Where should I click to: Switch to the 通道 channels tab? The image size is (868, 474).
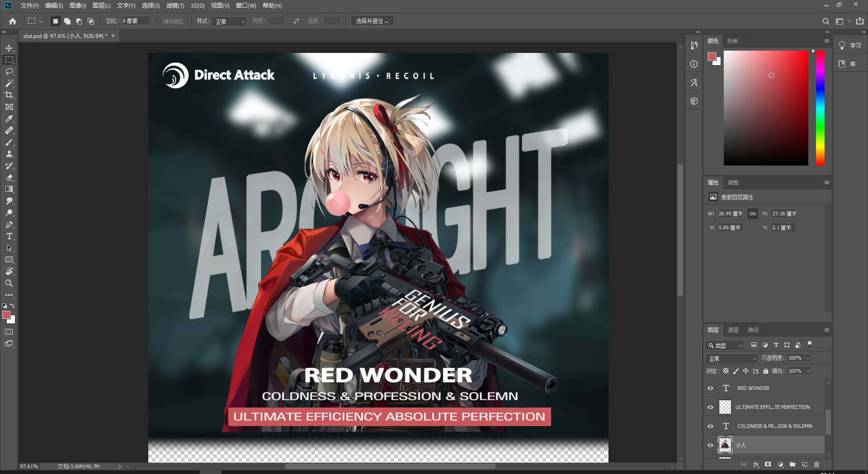[733, 330]
